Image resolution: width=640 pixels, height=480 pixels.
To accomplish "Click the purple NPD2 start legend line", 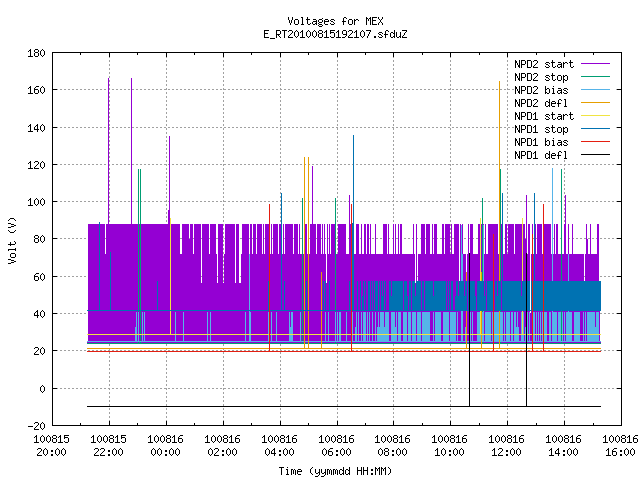I will pyautogui.click(x=595, y=64).
